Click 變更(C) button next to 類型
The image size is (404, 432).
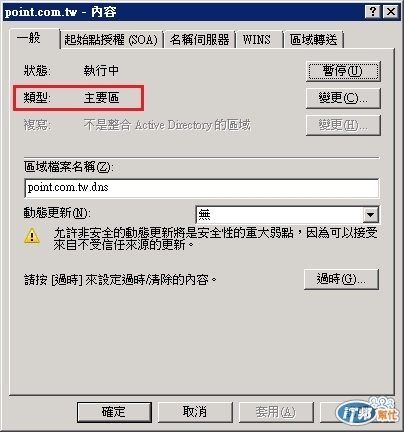(343, 98)
